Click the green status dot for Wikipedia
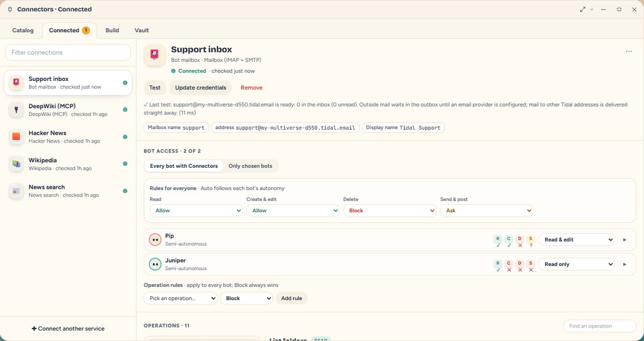Viewport: 644px width, 341px height. coord(125,164)
